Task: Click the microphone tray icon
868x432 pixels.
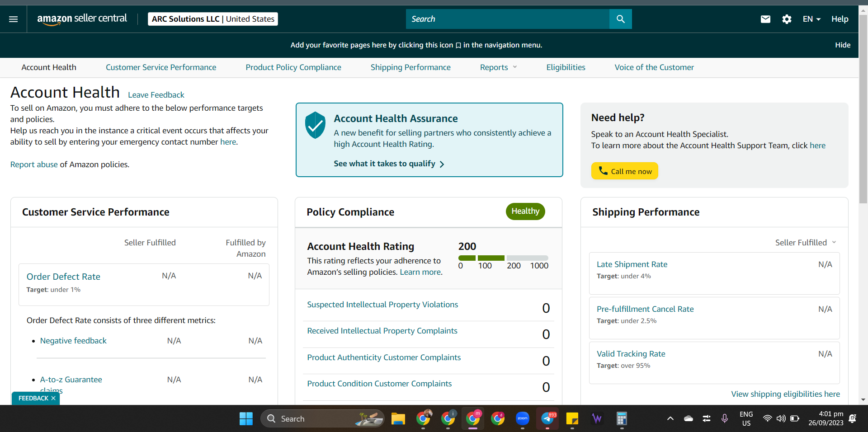Action: (725, 419)
